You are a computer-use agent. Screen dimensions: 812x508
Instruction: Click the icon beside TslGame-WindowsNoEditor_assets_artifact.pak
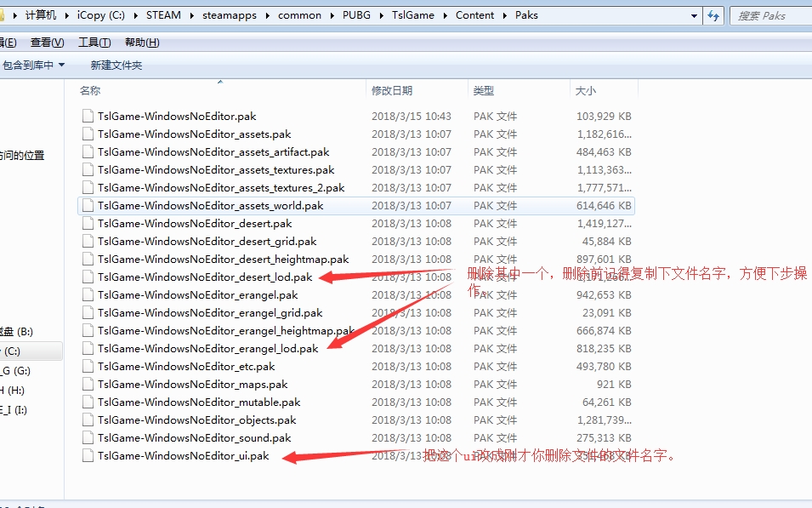click(88, 151)
